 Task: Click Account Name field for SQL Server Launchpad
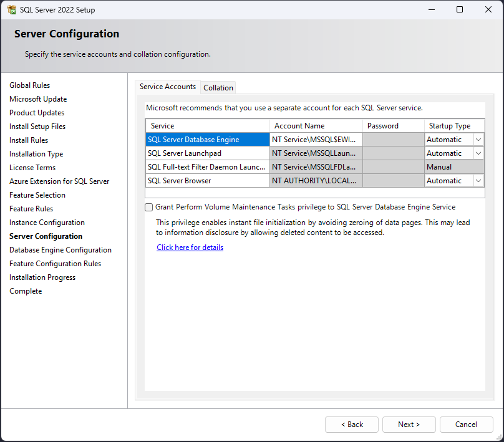pyautogui.click(x=316, y=153)
